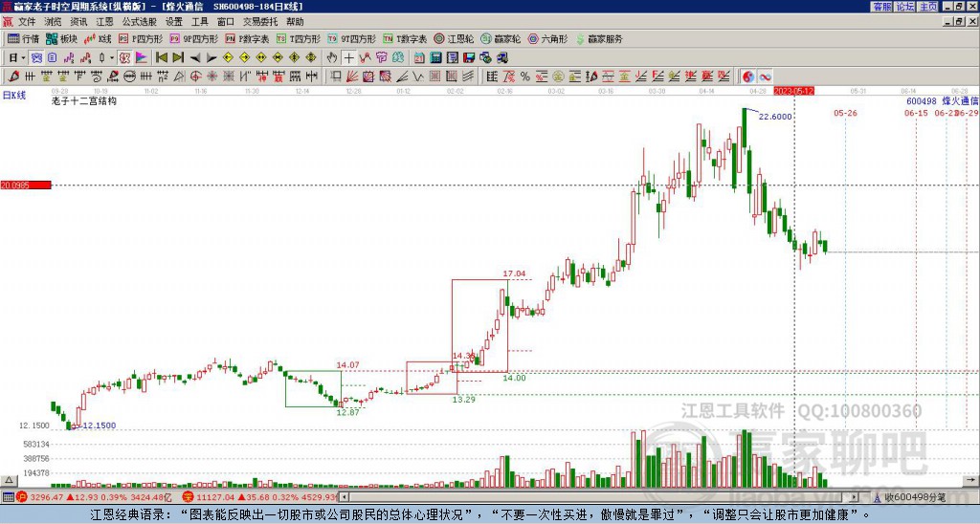Open the 公式选股 menu
The height and width of the screenshot is (524, 980).
[x=140, y=22]
